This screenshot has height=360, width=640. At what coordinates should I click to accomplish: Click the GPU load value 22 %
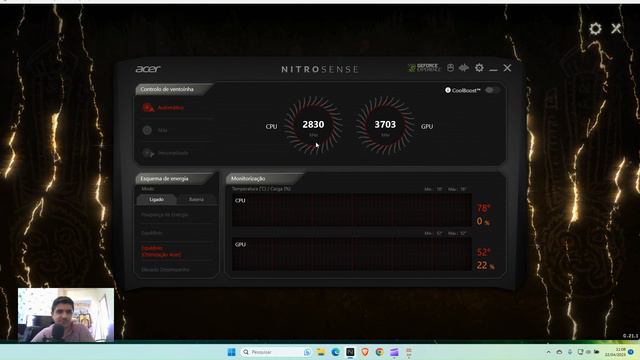click(x=485, y=265)
